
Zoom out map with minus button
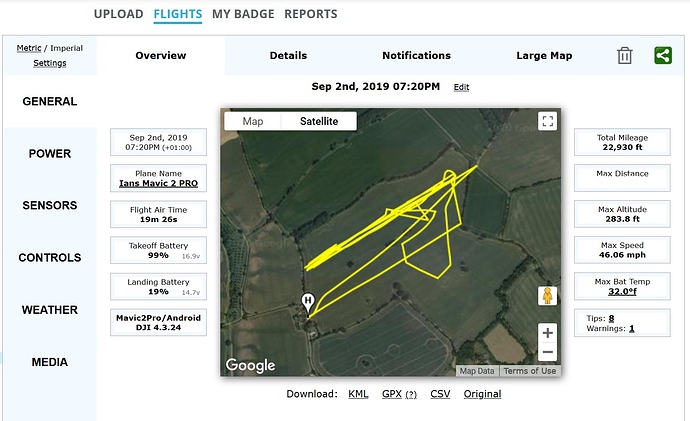pos(547,352)
